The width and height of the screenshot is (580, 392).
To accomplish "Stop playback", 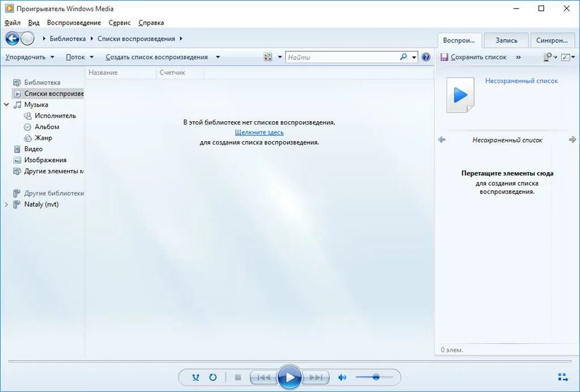I will click(238, 377).
